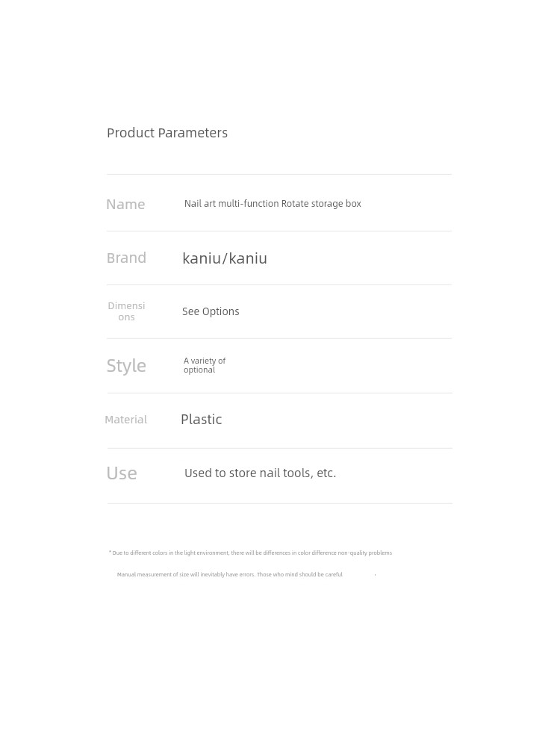Click the Plastic material value
560x731 pixels.
[201, 419]
